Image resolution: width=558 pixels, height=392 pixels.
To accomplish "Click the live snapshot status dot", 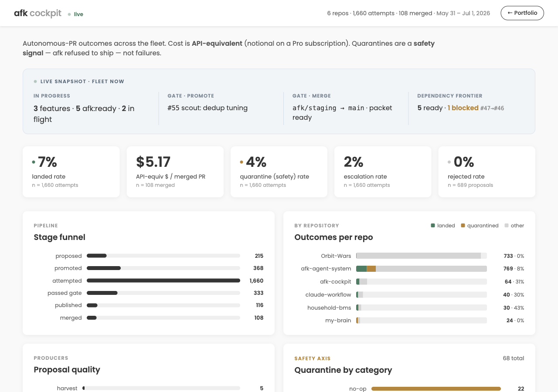I will pos(35,81).
